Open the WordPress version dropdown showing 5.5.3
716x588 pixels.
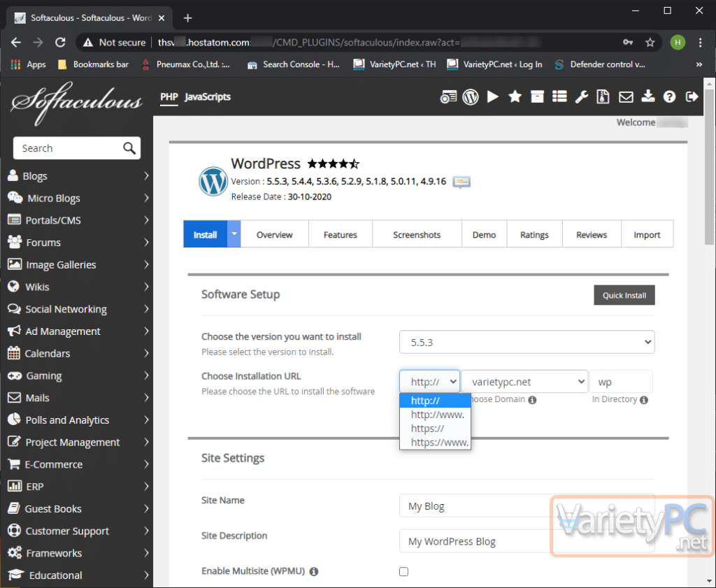click(527, 342)
